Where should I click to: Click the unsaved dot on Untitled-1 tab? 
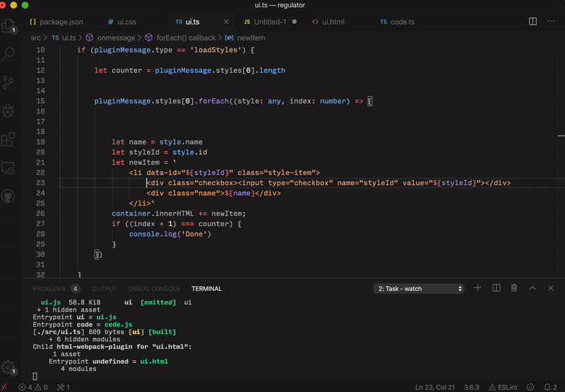pos(295,22)
